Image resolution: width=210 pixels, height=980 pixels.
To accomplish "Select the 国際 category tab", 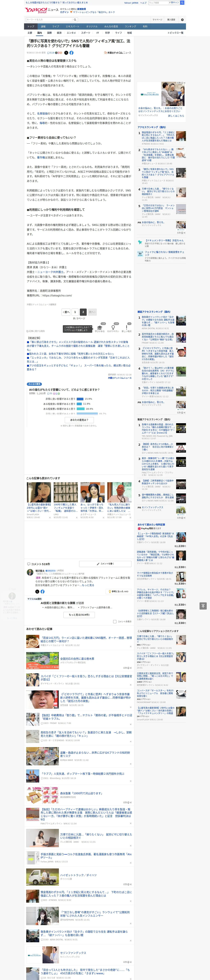I will pos(49,33).
